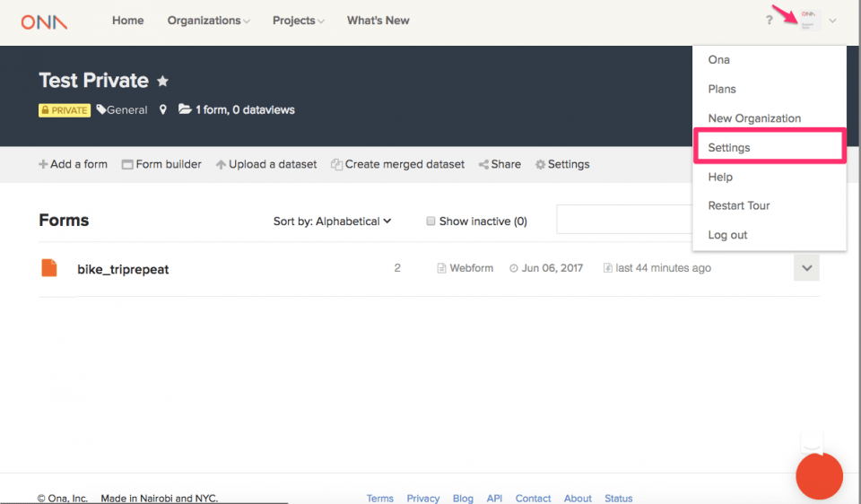This screenshot has height=504, width=861.
Task: Open the API footer link
Action: point(494,498)
